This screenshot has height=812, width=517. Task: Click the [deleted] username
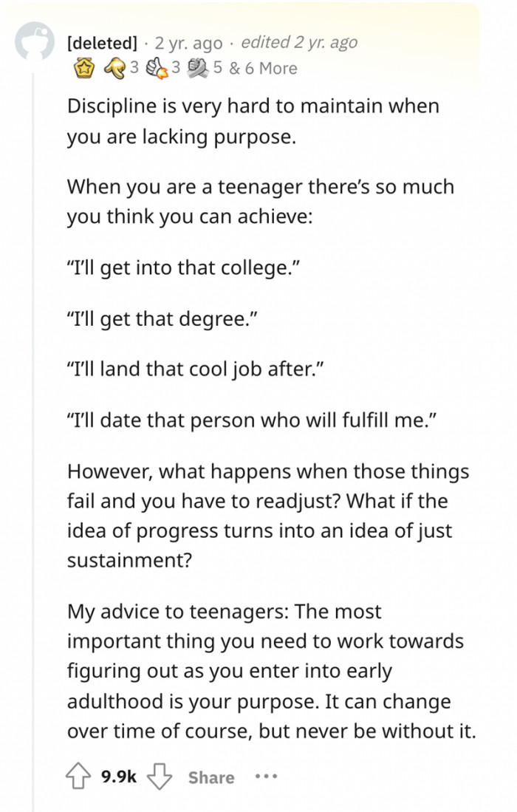[103, 43]
